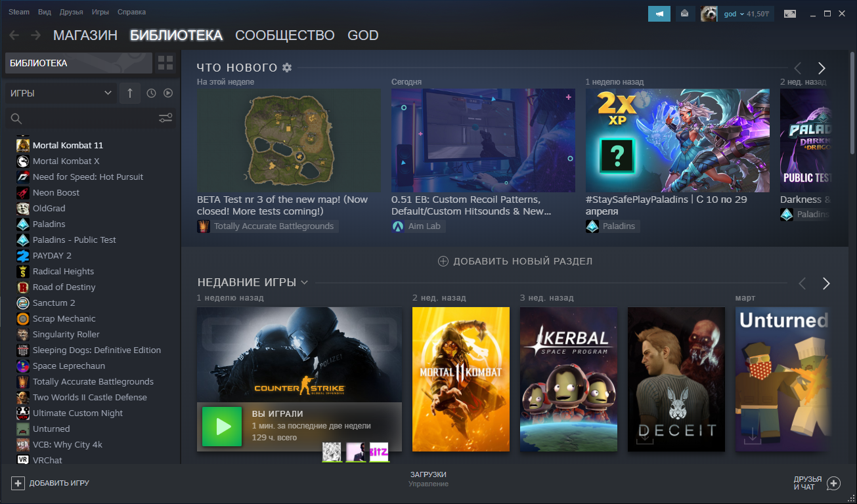The height and width of the screenshot is (504, 857).
Task: Open the Deceit game cover
Action: click(x=676, y=379)
